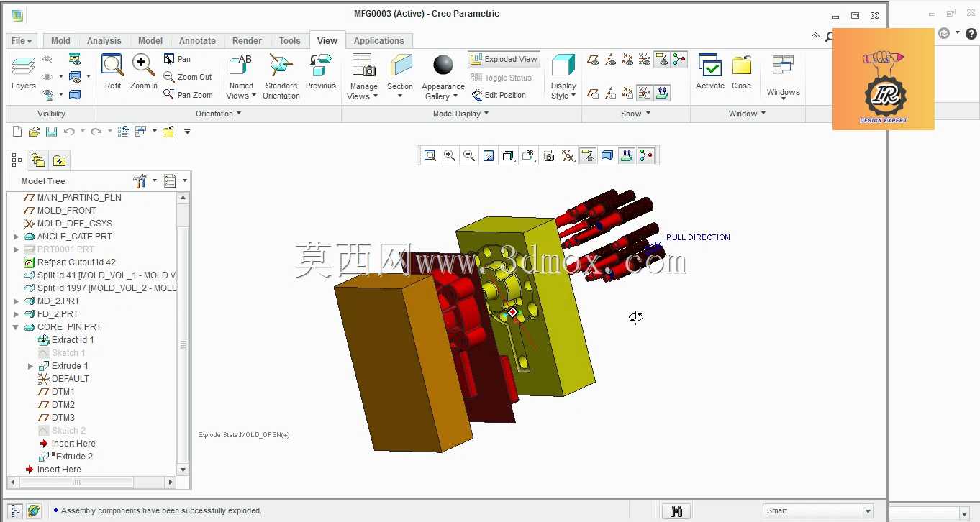Toggle pull direction arrows in ribbon Show group
The width and height of the screenshot is (980, 522).
point(663,93)
